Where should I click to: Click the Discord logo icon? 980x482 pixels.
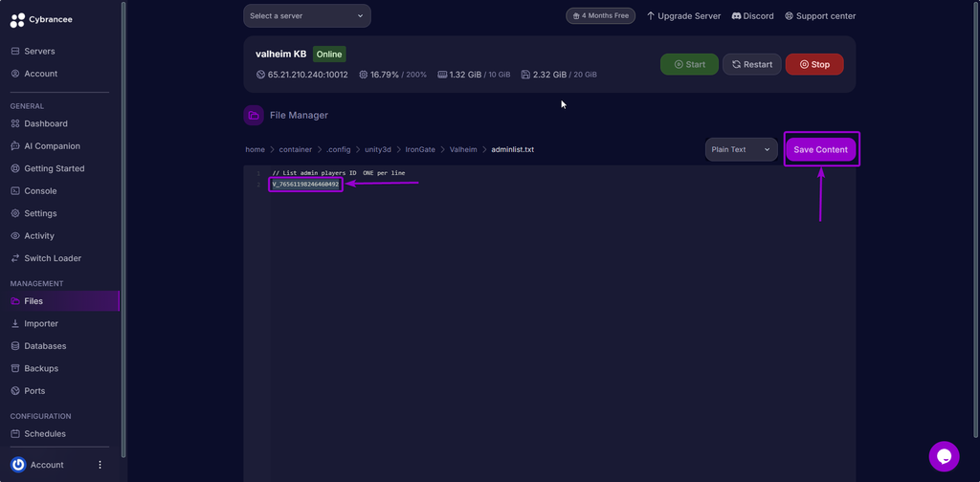(736, 16)
